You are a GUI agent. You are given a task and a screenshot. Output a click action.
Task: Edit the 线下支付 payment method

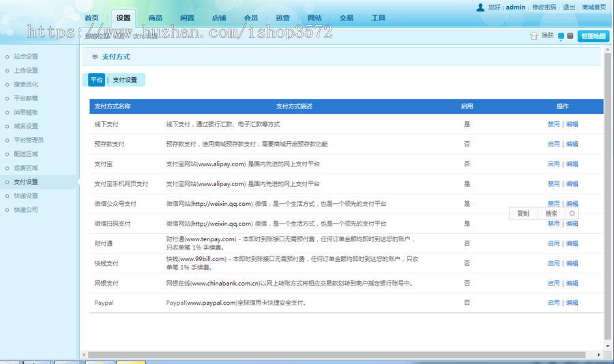(x=572, y=124)
